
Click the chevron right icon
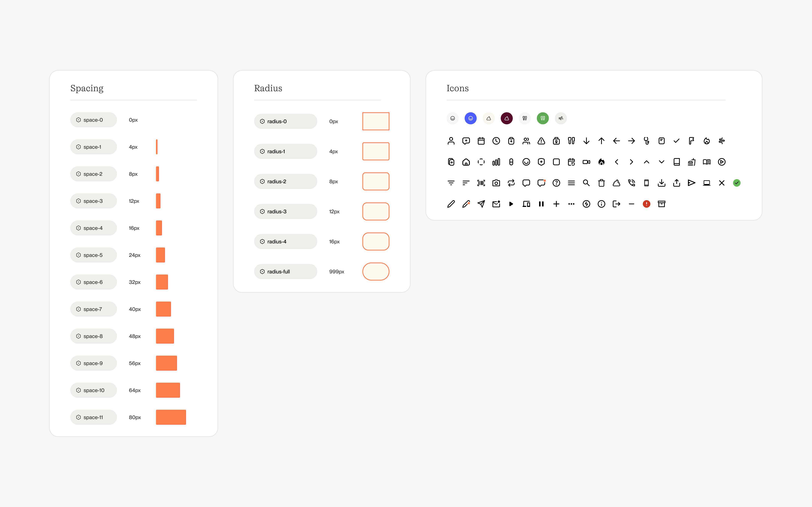[x=631, y=162]
